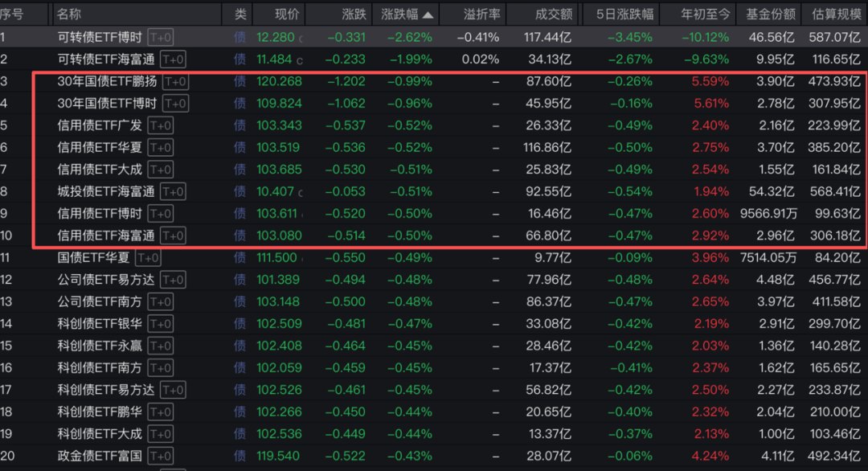Screen dimensions: 868x471
Task: Sort the table by 现价 column header
Action: (x=287, y=14)
